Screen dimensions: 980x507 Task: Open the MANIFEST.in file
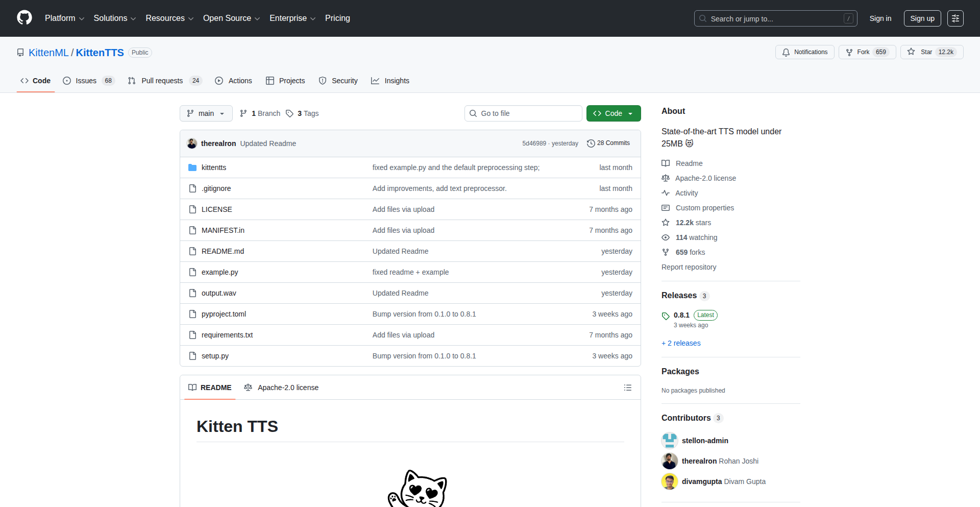pyautogui.click(x=223, y=230)
